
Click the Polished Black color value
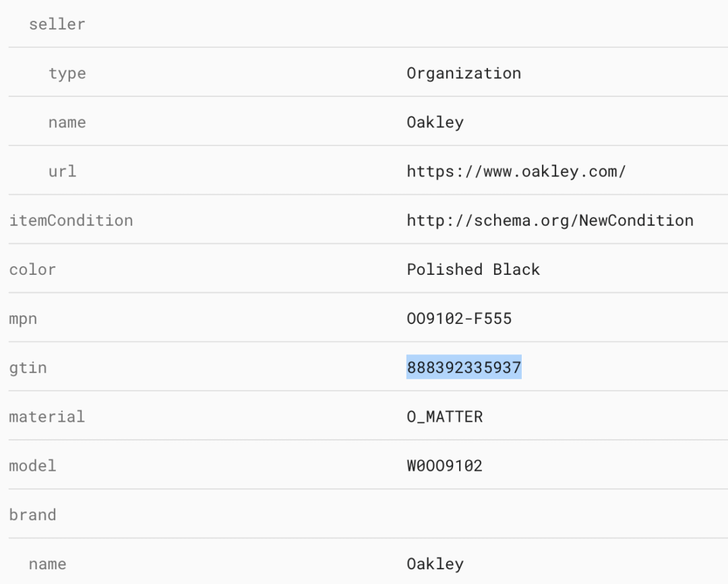(473, 269)
